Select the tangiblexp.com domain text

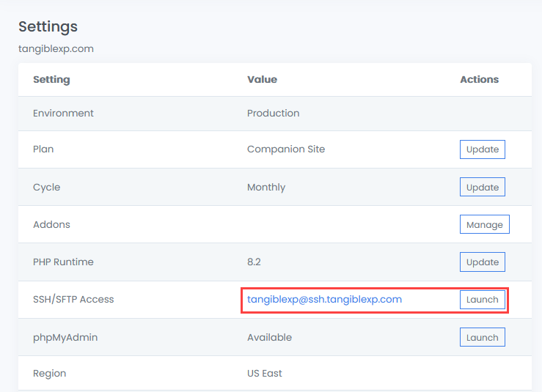pyautogui.click(x=56, y=49)
